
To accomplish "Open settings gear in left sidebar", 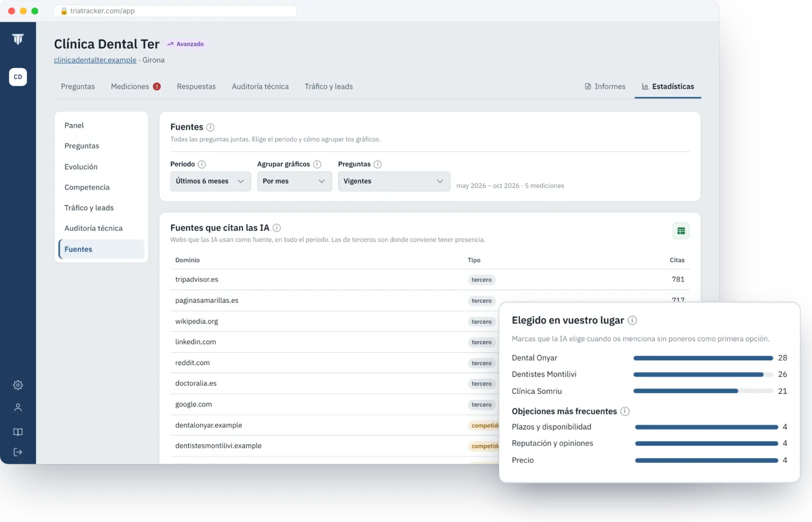I will (x=18, y=385).
